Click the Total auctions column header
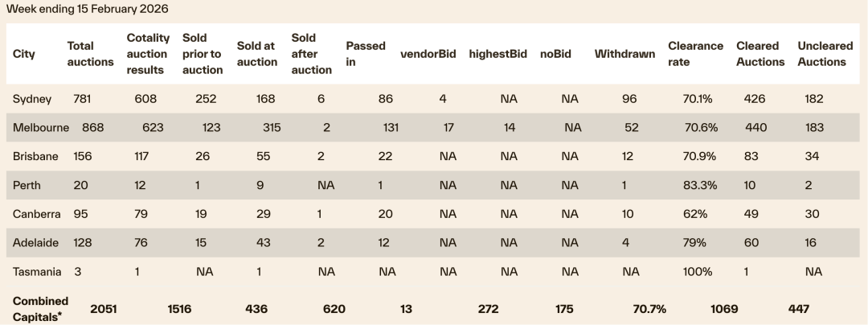 (x=90, y=54)
